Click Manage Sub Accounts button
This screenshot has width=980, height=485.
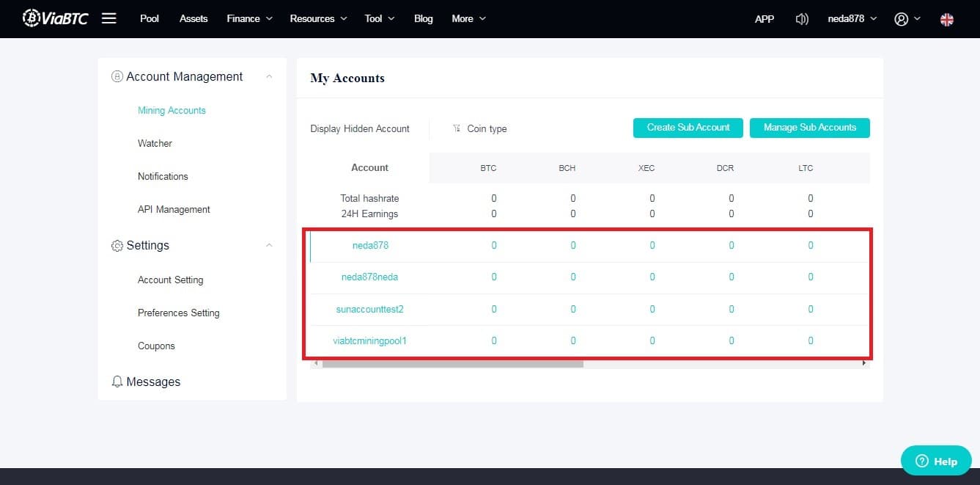click(x=810, y=128)
